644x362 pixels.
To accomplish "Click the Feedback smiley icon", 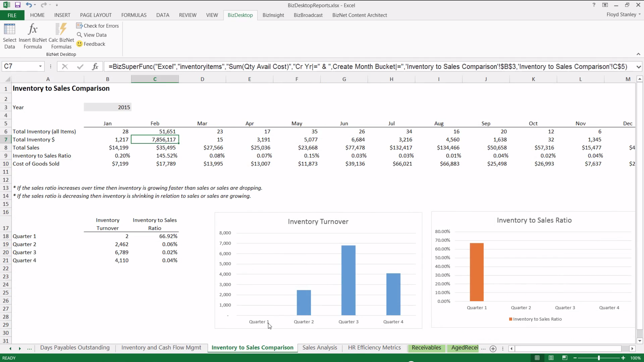I will pyautogui.click(x=80, y=44).
